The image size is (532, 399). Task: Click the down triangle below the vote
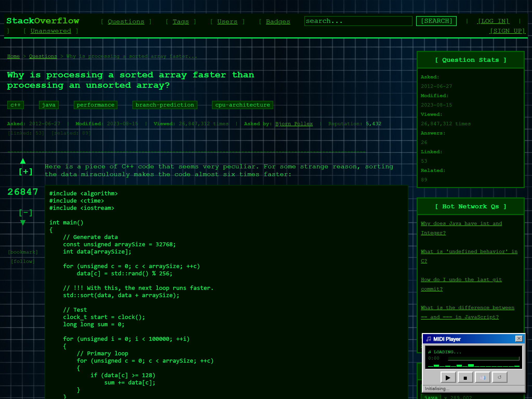[x=23, y=223]
